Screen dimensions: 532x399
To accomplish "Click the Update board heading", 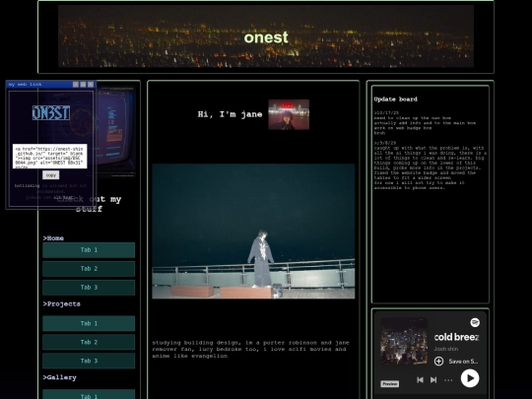I will pos(396,100).
